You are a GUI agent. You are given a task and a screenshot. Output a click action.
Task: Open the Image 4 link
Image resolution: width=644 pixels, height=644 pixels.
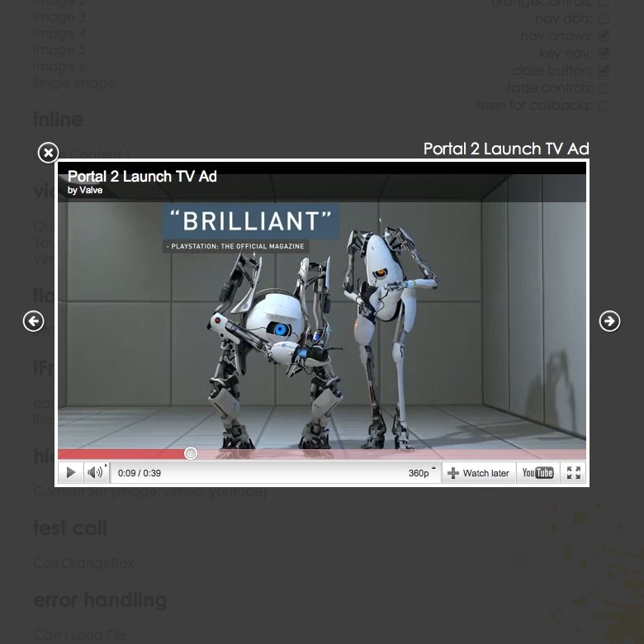pyautogui.click(x=59, y=33)
